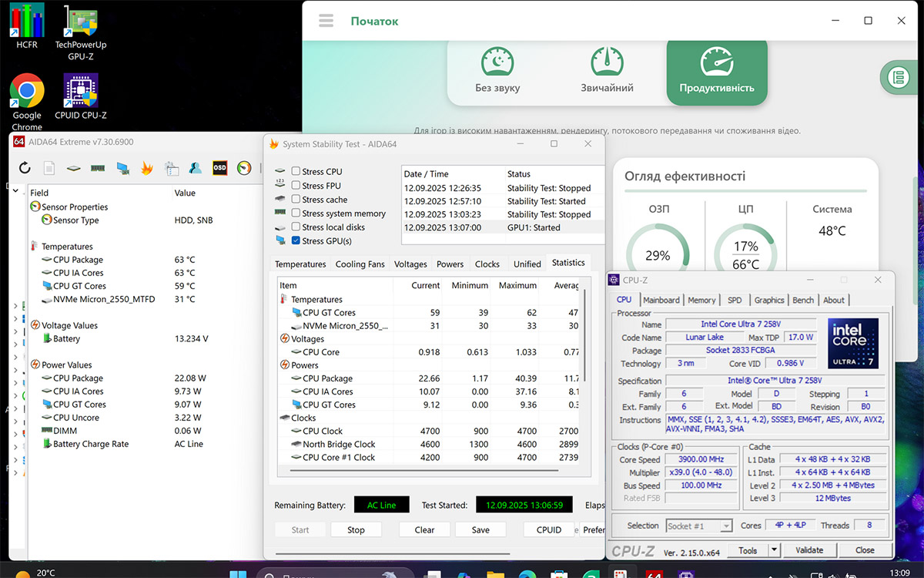
Task: Open the SPD tab in CPU-Z
Action: 735,300
